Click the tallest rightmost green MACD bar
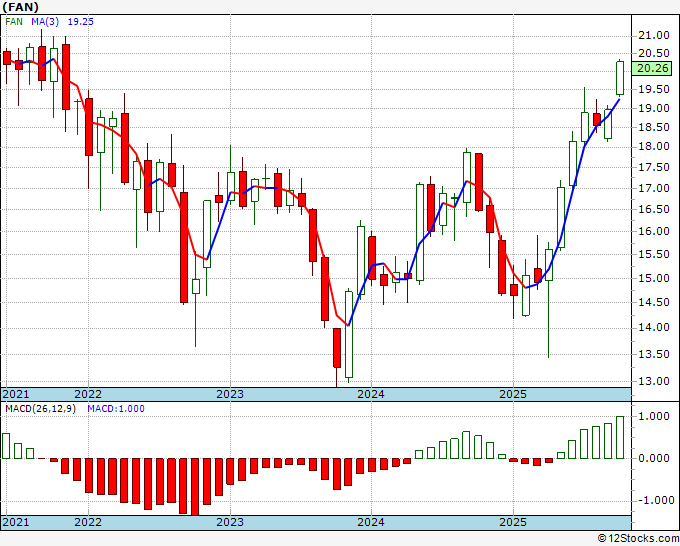 coord(620,437)
